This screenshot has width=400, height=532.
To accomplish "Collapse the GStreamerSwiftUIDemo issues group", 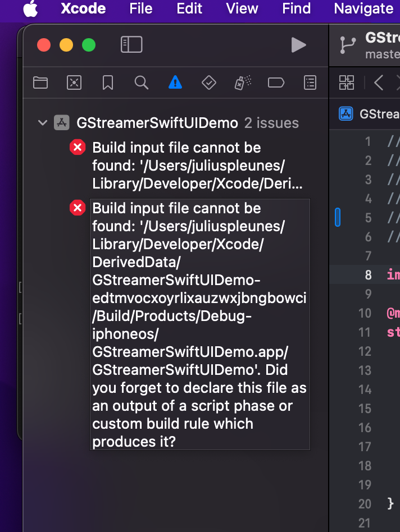I will tap(43, 122).
